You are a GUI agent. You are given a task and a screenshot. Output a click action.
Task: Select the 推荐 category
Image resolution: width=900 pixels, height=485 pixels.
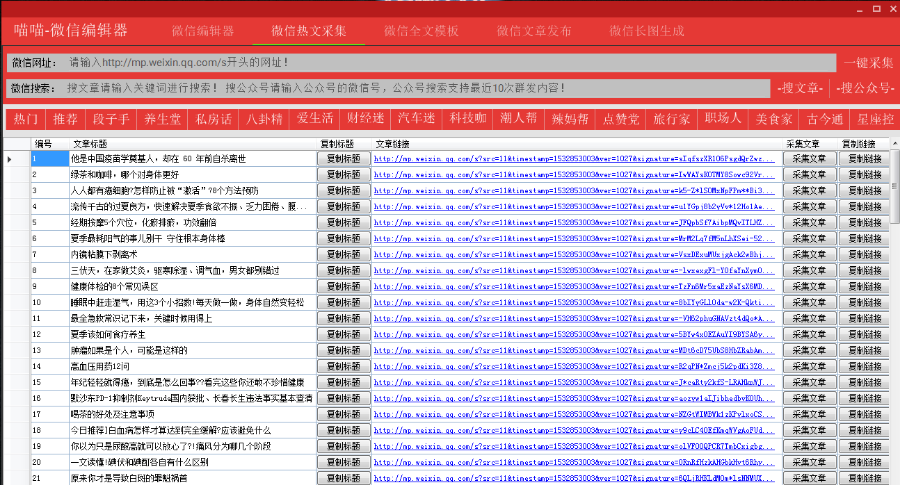point(65,119)
